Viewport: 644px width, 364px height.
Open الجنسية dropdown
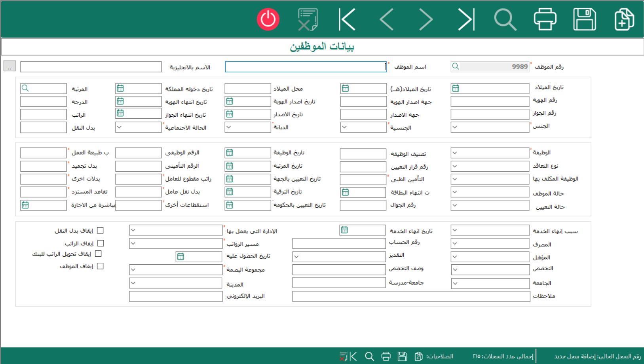pos(344,127)
